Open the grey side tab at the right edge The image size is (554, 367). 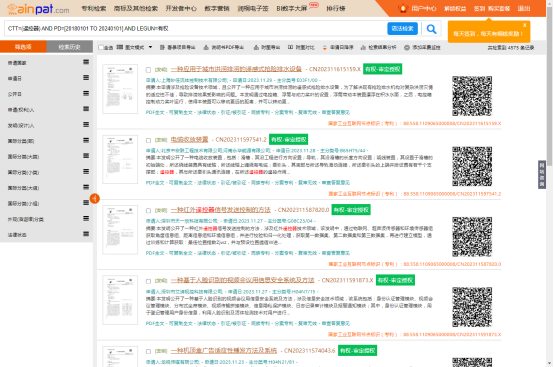coord(542,174)
